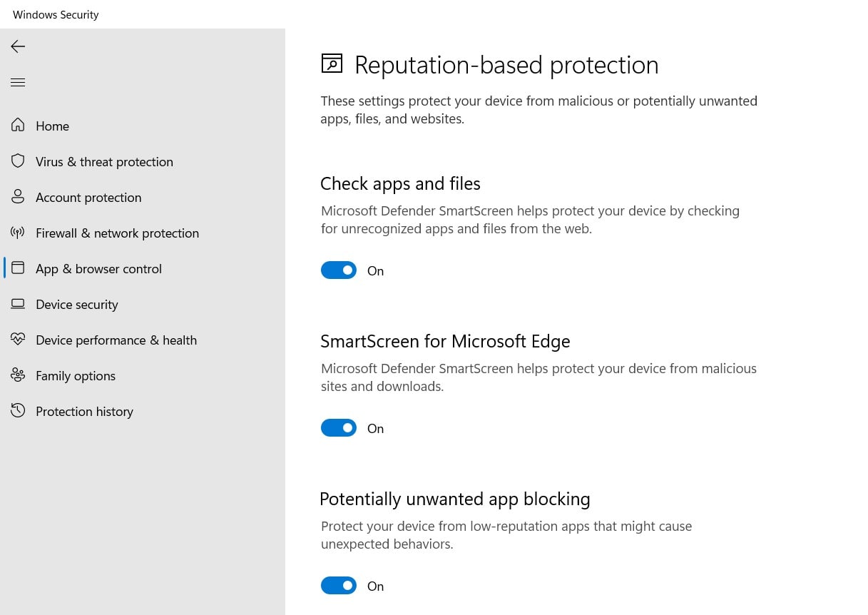Click the SmartScreen for Microsoft Edge heading
Screen dimensions: 868x615
point(445,341)
